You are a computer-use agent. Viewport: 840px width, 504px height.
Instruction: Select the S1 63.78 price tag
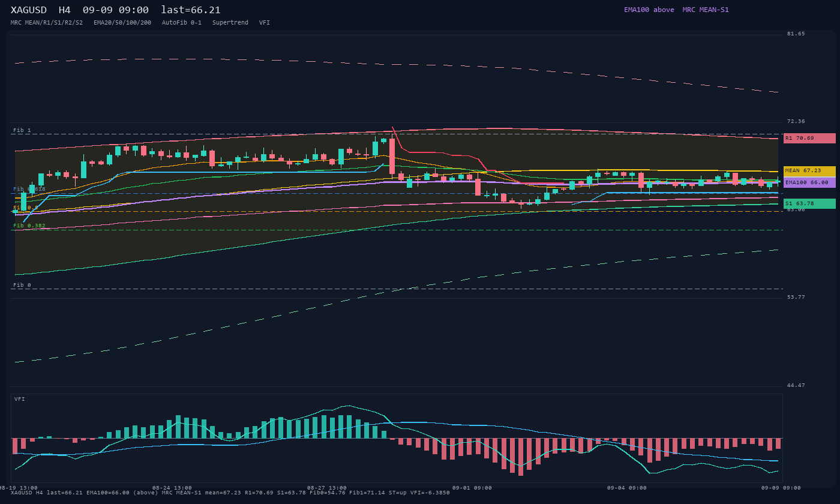tap(809, 204)
